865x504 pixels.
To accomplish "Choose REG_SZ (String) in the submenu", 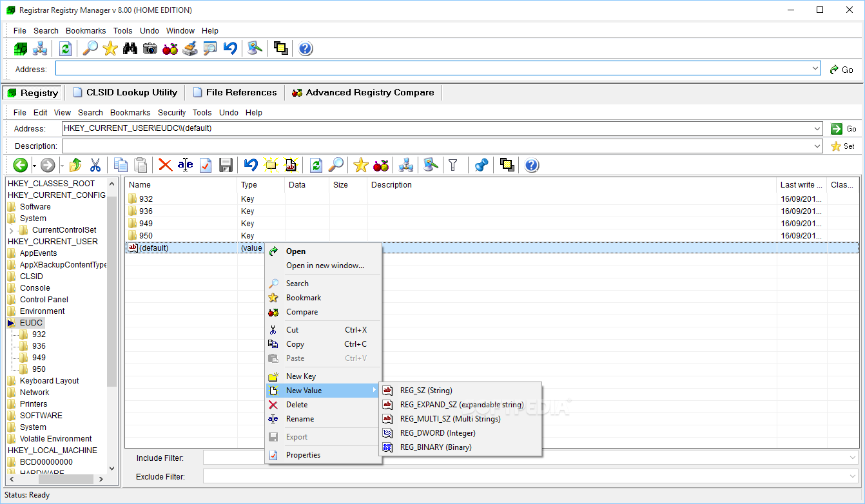I will [460, 391].
